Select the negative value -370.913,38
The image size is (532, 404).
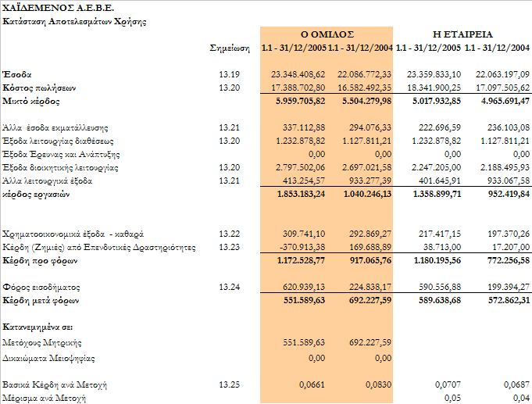pyautogui.click(x=302, y=248)
